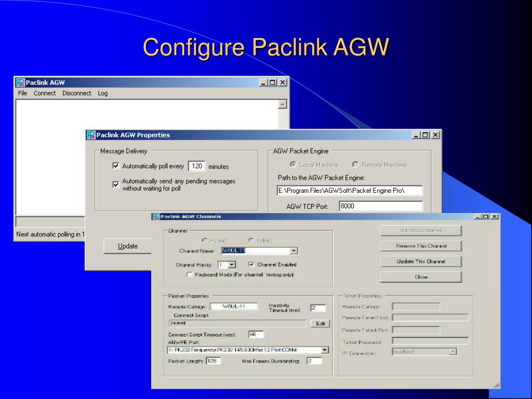Click the packet Remote Callsign field W8UL-11
532x399 pixels.
[234, 307]
